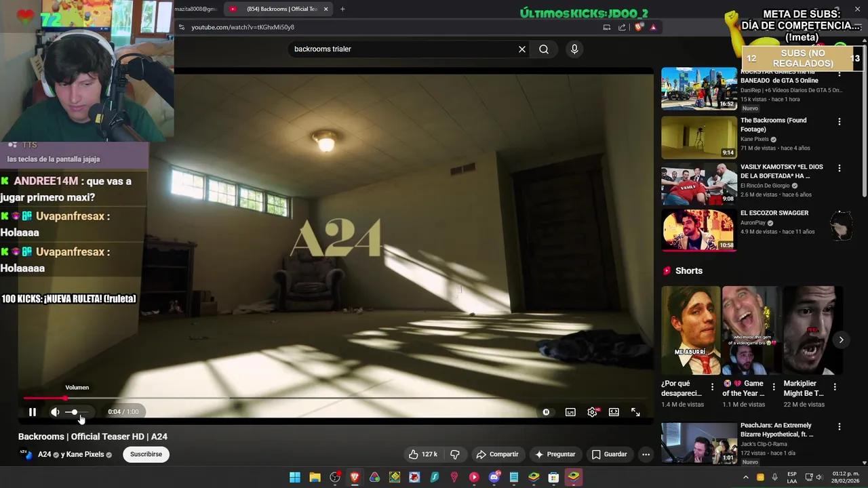Click 'The Backrooms (Found Footage)' title text
Image resolution: width=868 pixels, height=488 pixels.
point(773,125)
